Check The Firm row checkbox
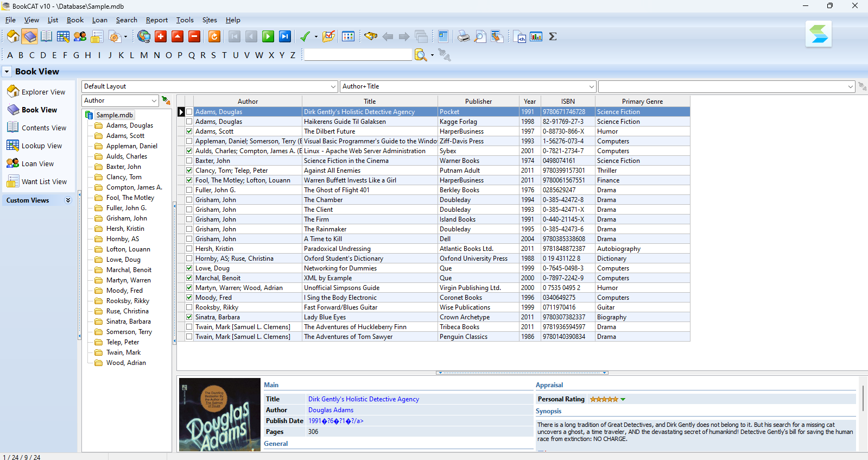 tap(189, 219)
